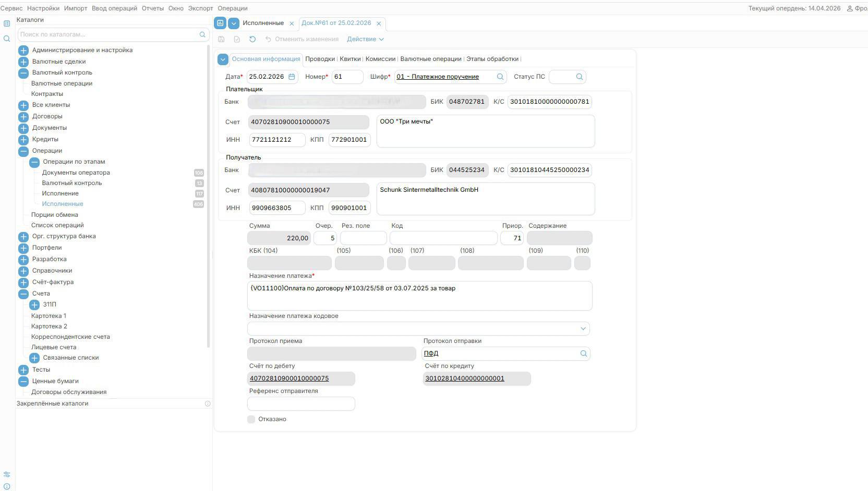Click the catalog search magnifier icon
The height and width of the screenshot is (491, 868).
202,34
